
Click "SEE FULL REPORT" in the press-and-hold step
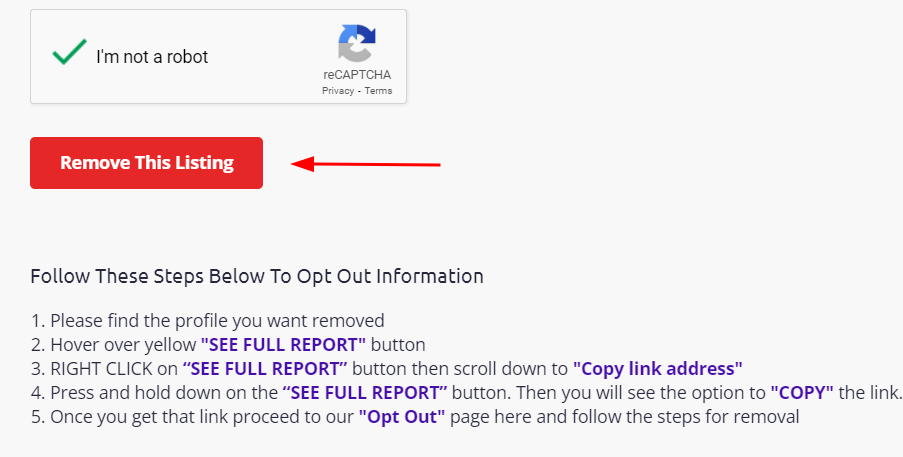(x=365, y=393)
